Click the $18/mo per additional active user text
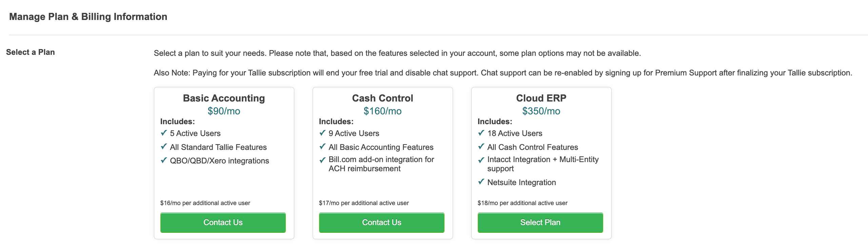Screen dimensions: 868x245 522,203
